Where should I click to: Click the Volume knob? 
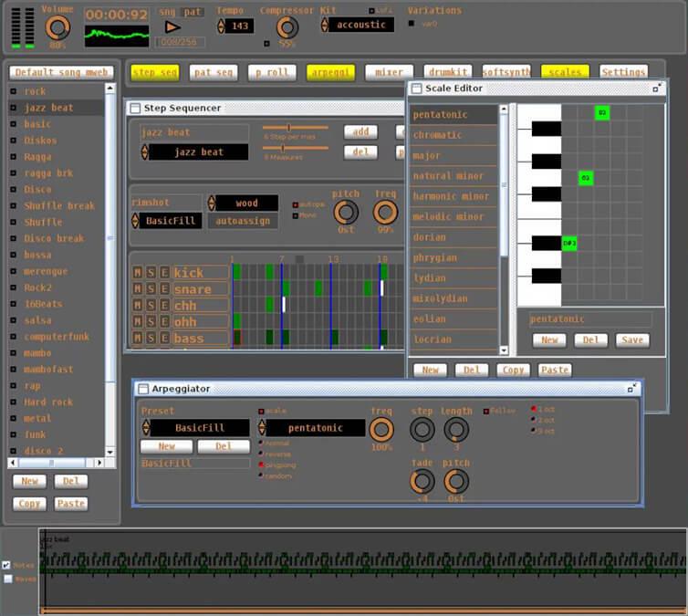pyautogui.click(x=57, y=27)
